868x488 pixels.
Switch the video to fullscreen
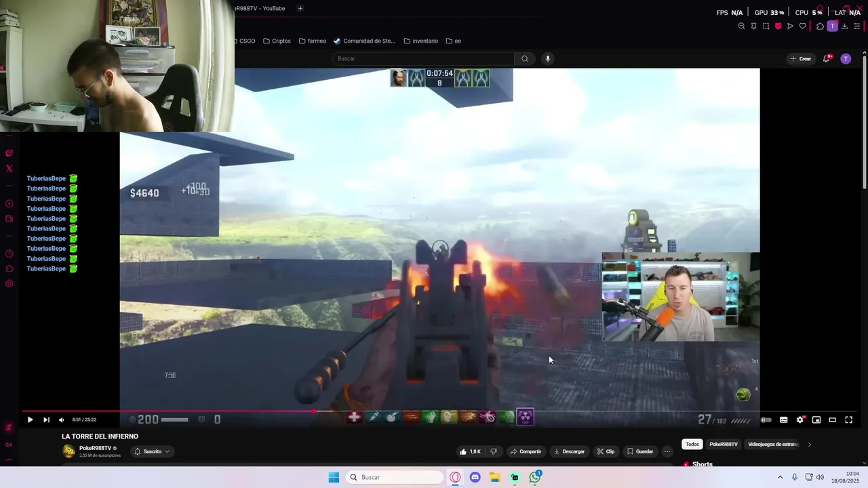point(848,420)
